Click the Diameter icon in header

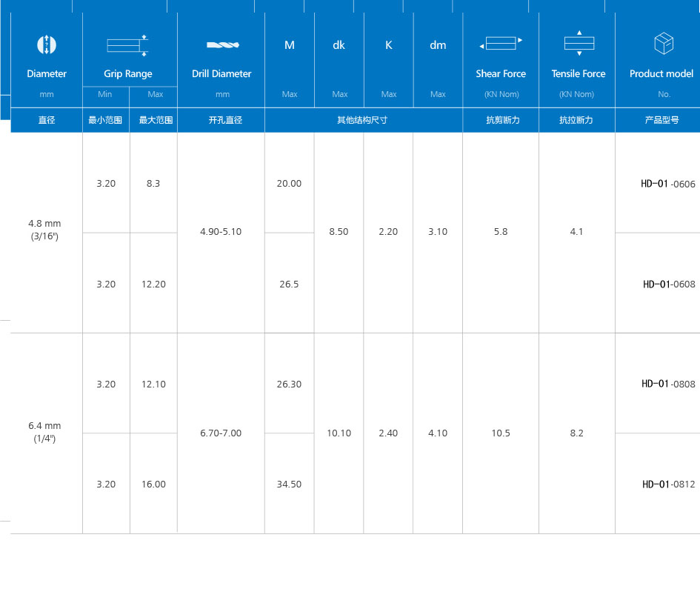point(46,44)
